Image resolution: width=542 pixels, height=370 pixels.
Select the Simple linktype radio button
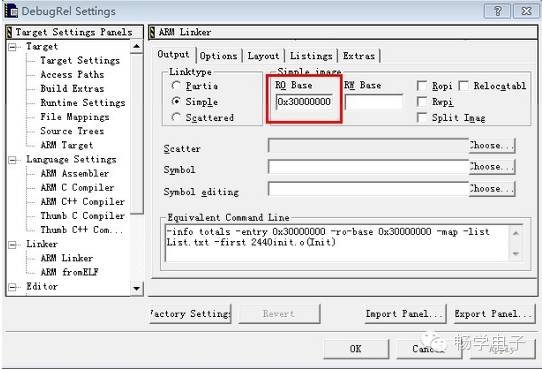tap(176, 101)
